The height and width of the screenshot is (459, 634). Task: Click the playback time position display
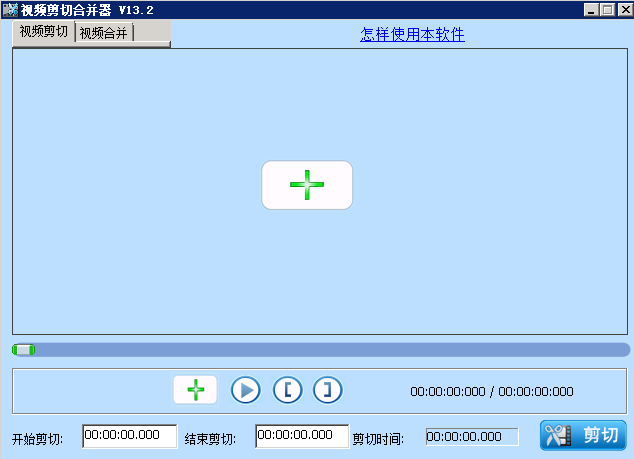492,392
